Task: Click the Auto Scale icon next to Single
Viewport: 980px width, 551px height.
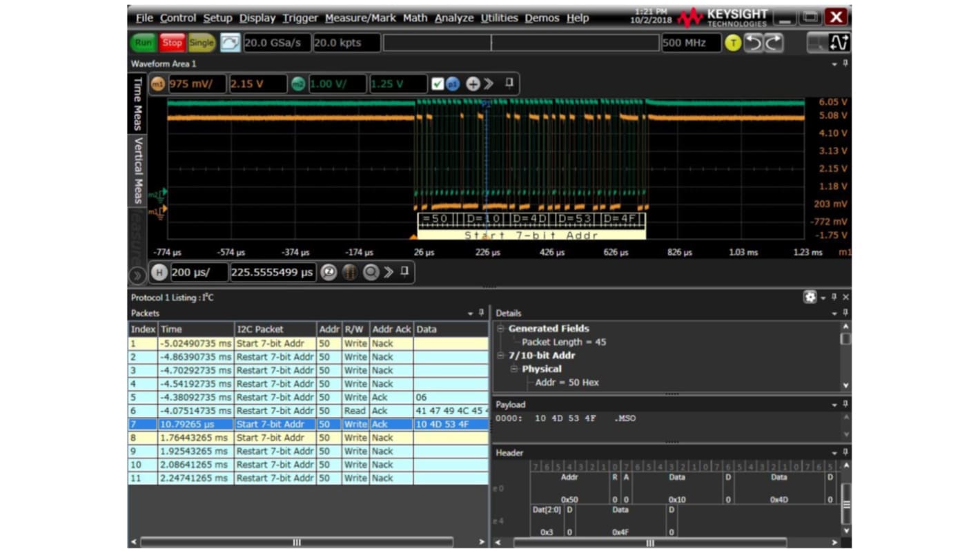Action: click(x=230, y=43)
